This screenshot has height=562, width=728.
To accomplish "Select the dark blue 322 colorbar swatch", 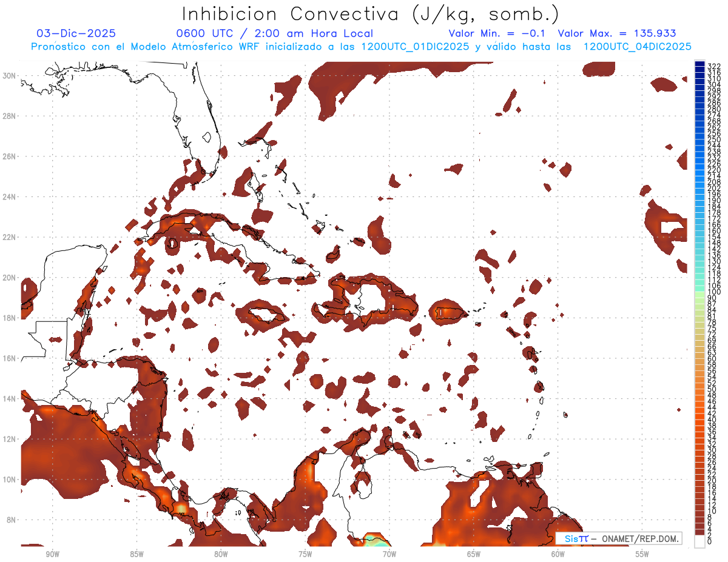I will pyautogui.click(x=699, y=64).
